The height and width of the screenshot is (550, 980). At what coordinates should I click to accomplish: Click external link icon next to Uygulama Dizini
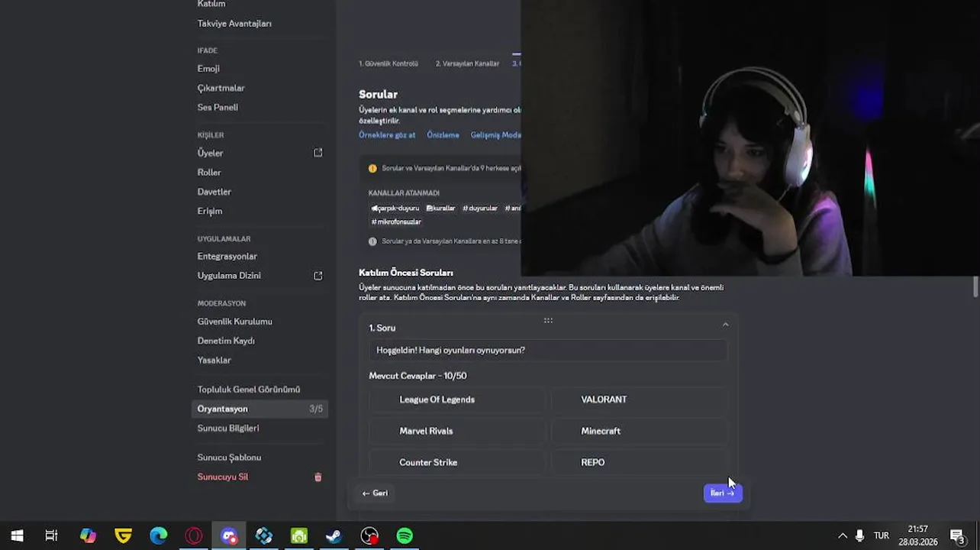[x=318, y=276]
